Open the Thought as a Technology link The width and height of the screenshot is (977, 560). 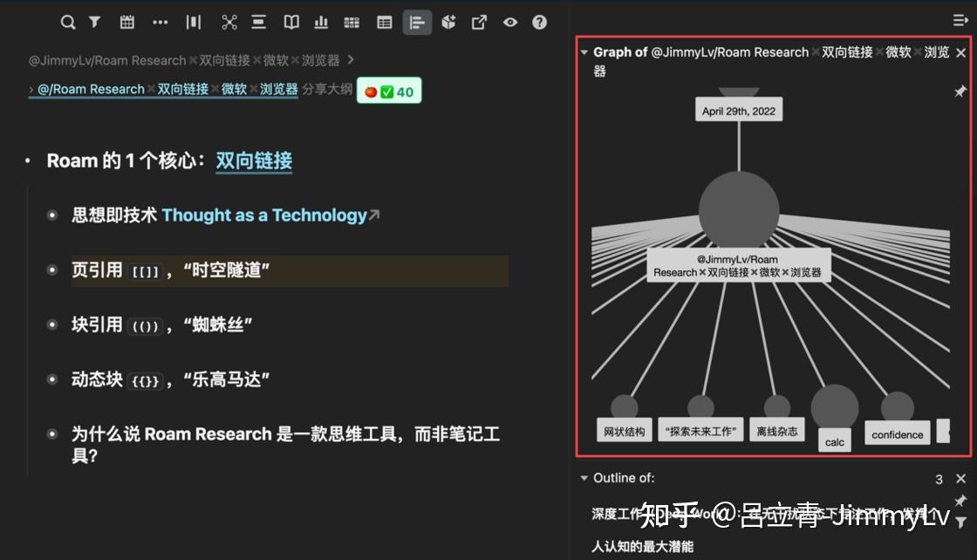pos(266,215)
